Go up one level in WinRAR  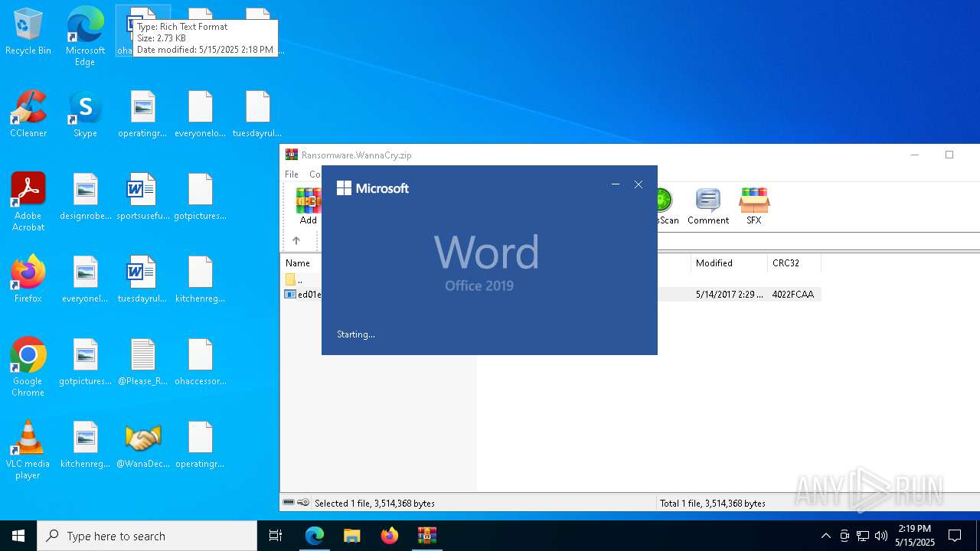(296, 240)
